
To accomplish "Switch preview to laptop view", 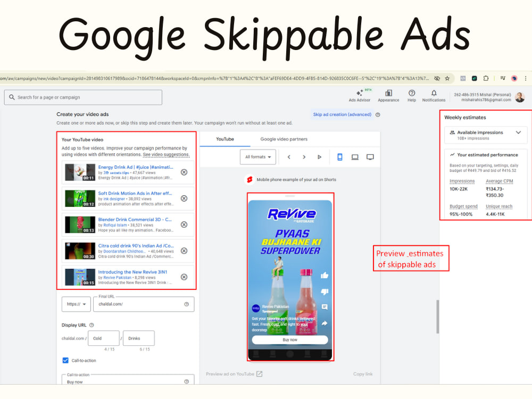I will (x=355, y=157).
